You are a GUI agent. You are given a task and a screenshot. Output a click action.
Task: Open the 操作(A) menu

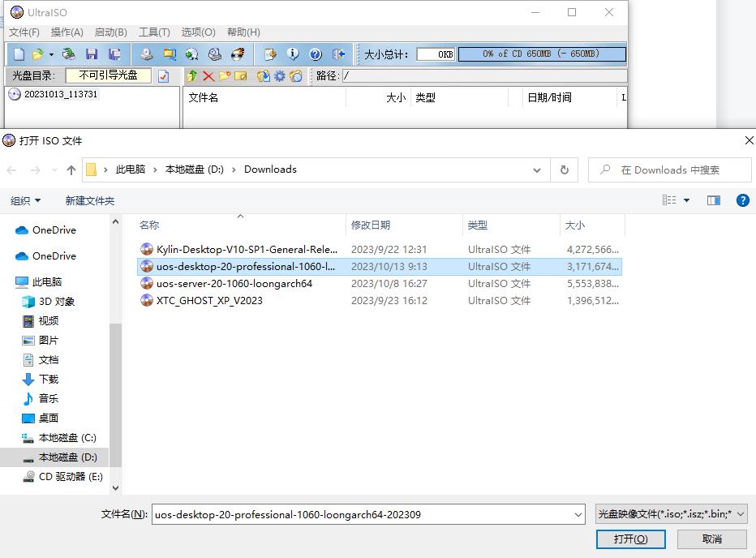tap(67, 32)
